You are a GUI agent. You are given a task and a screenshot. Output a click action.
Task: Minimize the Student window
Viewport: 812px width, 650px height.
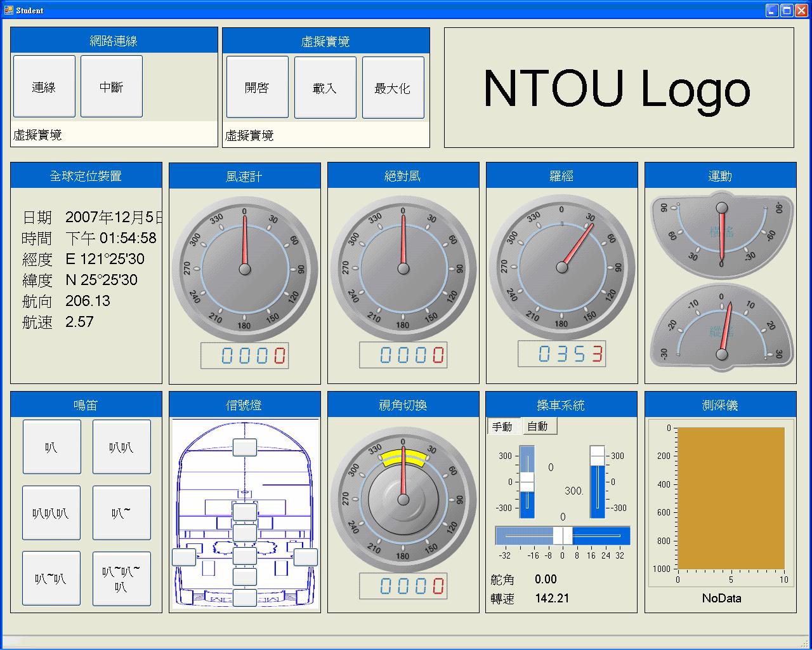coord(772,10)
